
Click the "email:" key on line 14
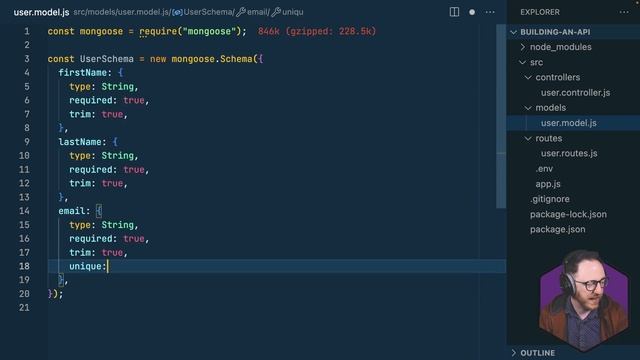pos(74,211)
